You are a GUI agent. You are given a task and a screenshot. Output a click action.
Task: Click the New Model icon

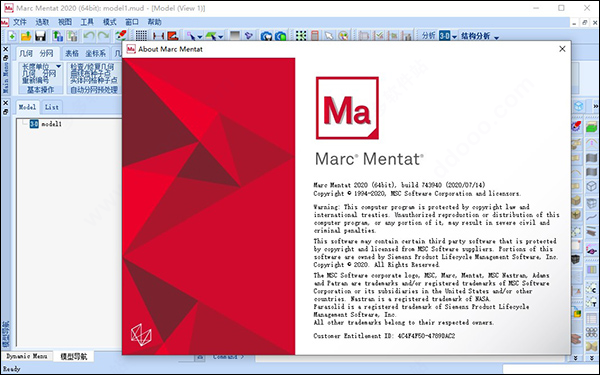pyautogui.click(x=12, y=36)
